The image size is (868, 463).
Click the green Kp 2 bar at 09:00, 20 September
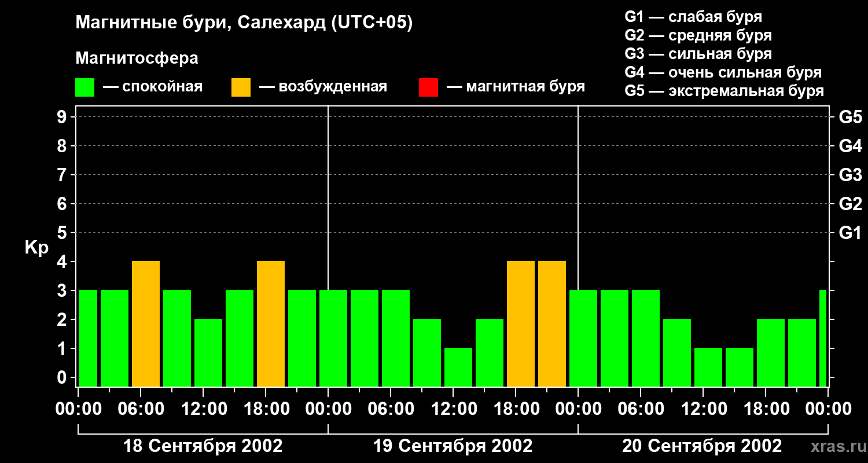[x=677, y=353]
